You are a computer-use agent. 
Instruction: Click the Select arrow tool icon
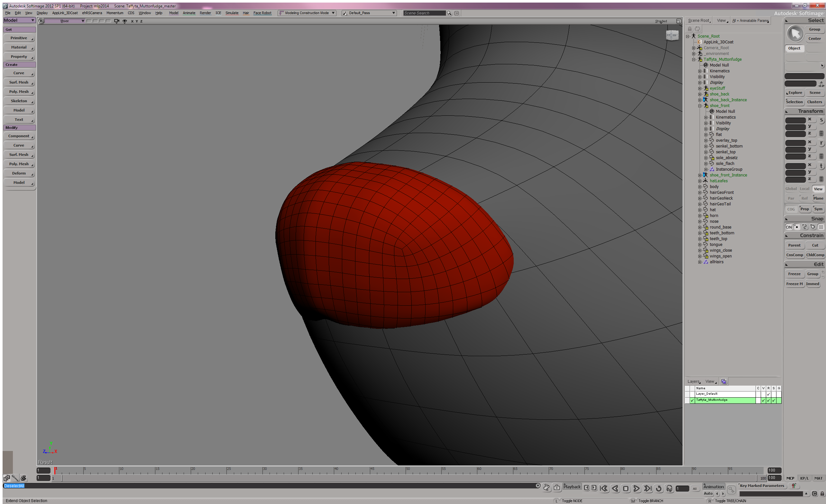[x=795, y=34]
